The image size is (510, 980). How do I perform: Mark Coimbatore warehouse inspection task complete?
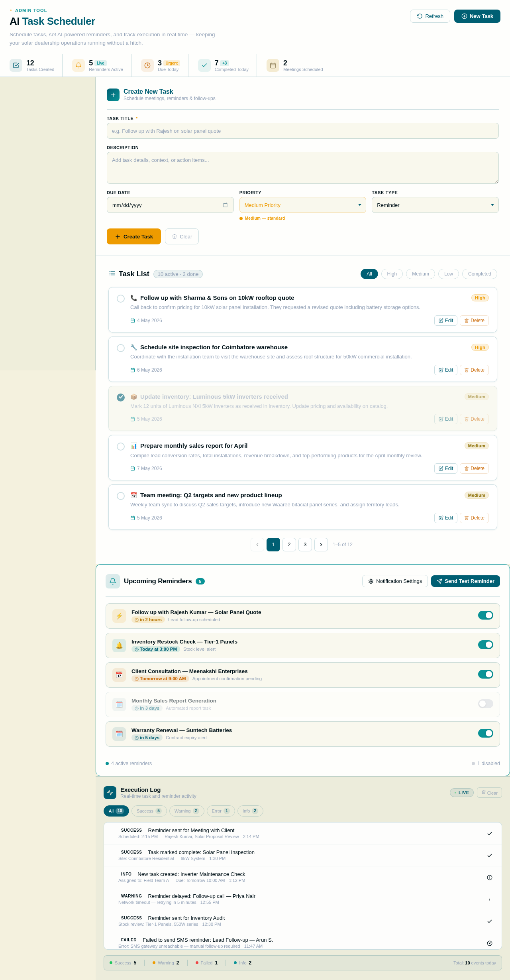pyautogui.click(x=121, y=348)
